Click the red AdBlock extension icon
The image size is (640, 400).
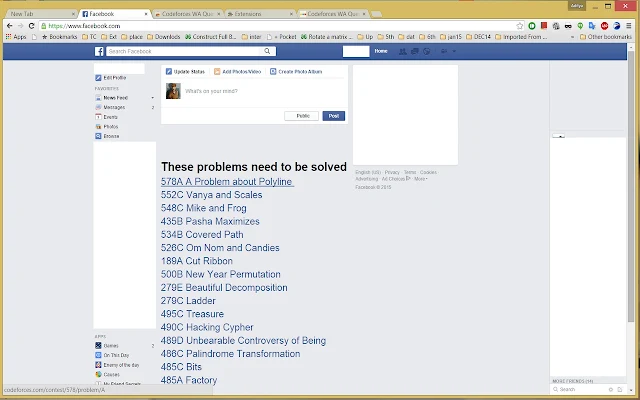[604, 26]
